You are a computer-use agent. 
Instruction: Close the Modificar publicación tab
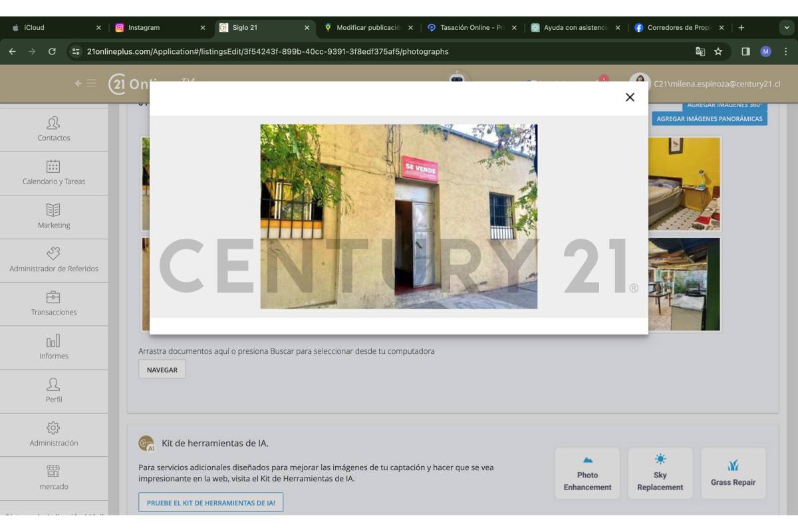tap(410, 28)
